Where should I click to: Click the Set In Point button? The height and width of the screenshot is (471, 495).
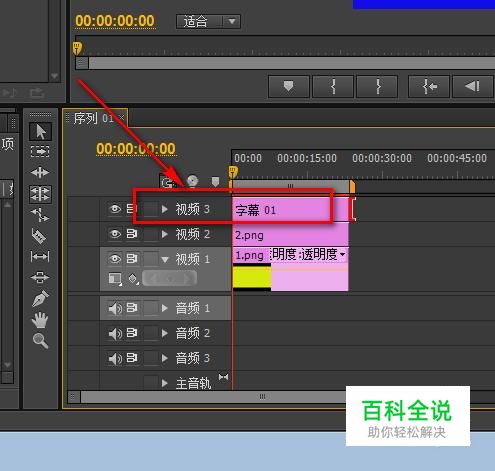click(333, 86)
